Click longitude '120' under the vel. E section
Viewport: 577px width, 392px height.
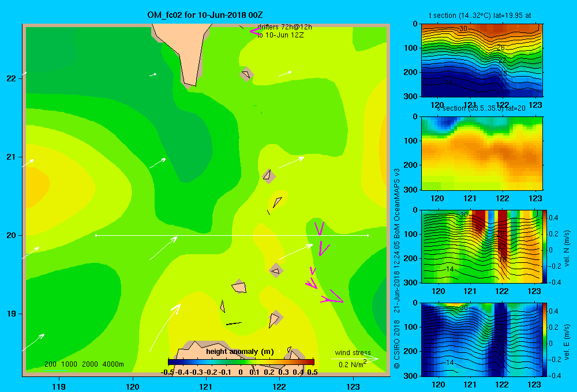[438, 385]
